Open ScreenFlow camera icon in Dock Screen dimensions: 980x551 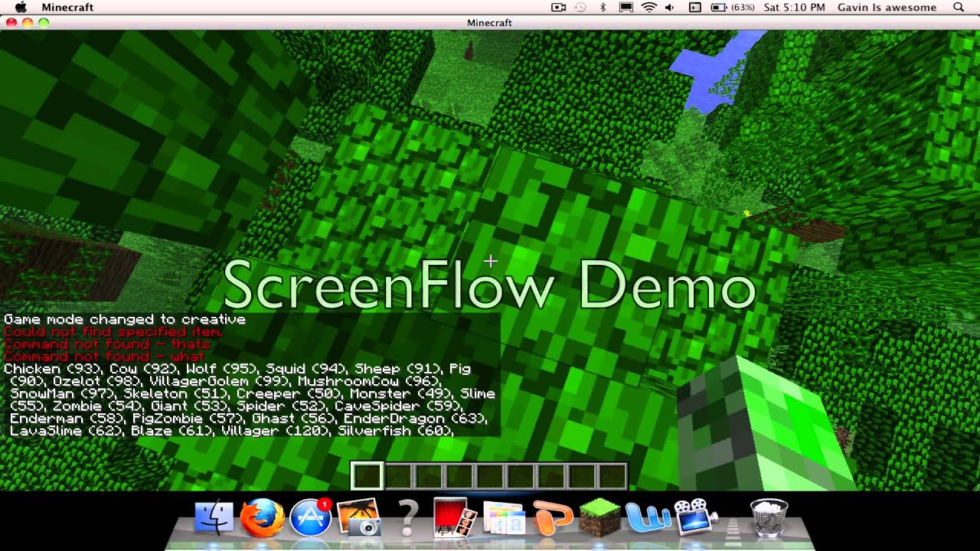(697, 518)
